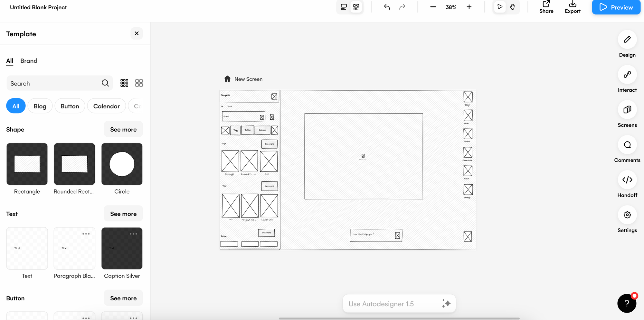This screenshot has width=644, height=320.
Task: Open the Screens panel icon
Action: tap(627, 110)
